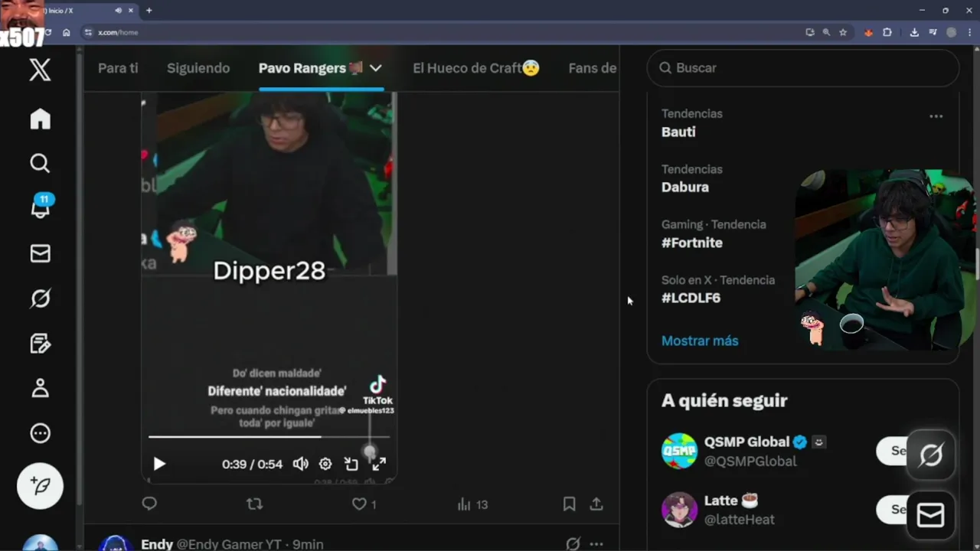Open the #Fortnite trending topic
The image size is (980, 551).
tap(692, 243)
